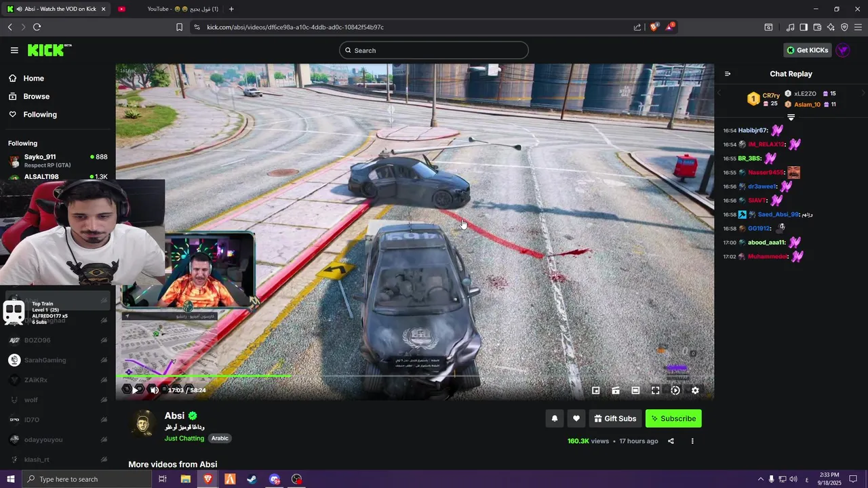Click the Gift Subs button
The height and width of the screenshot is (488, 868).
[x=615, y=419]
